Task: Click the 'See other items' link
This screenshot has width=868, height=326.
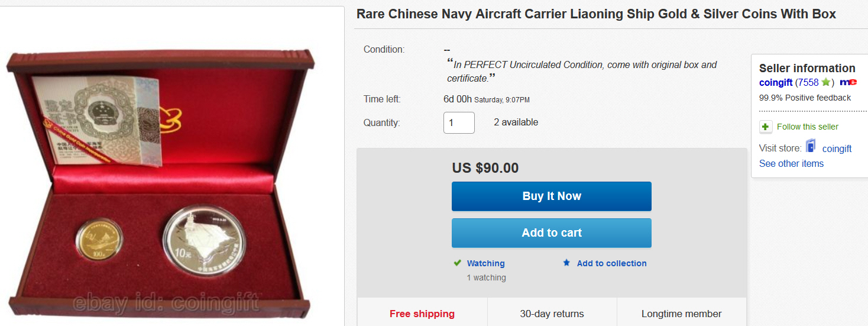Action: pos(791,163)
